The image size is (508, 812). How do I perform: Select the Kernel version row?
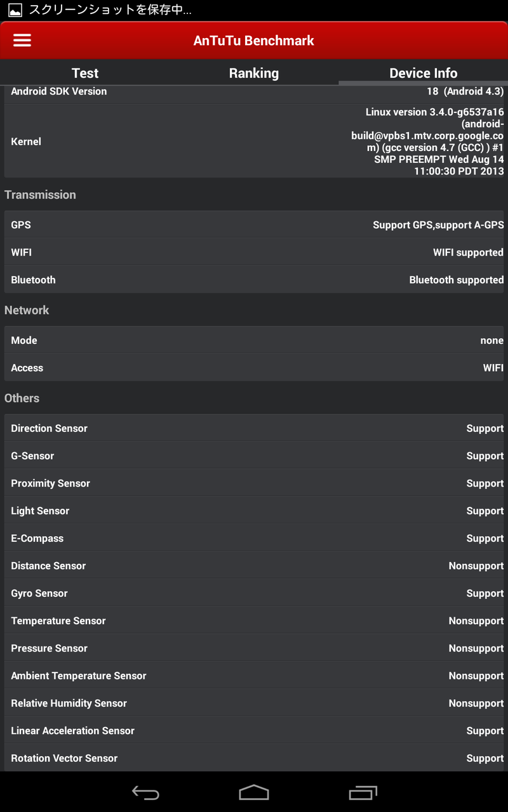coord(254,141)
